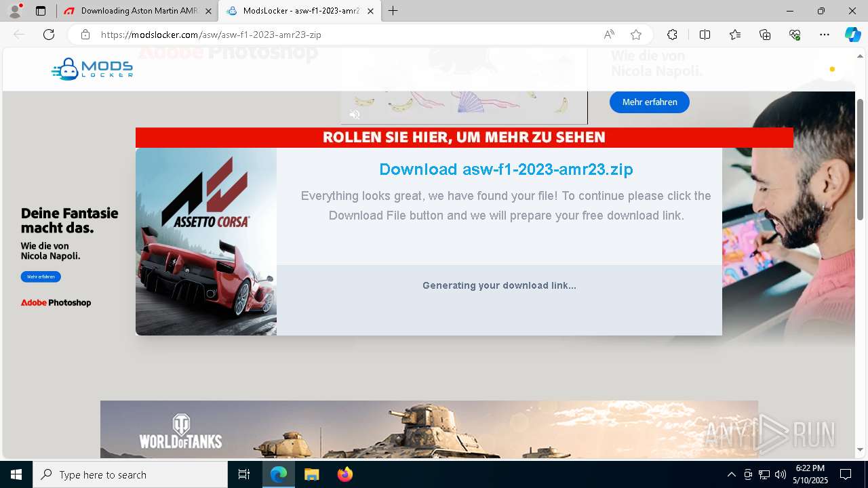Open the Extensions puzzle icon
Image resolution: width=868 pixels, height=488 pixels.
(672, 35)
